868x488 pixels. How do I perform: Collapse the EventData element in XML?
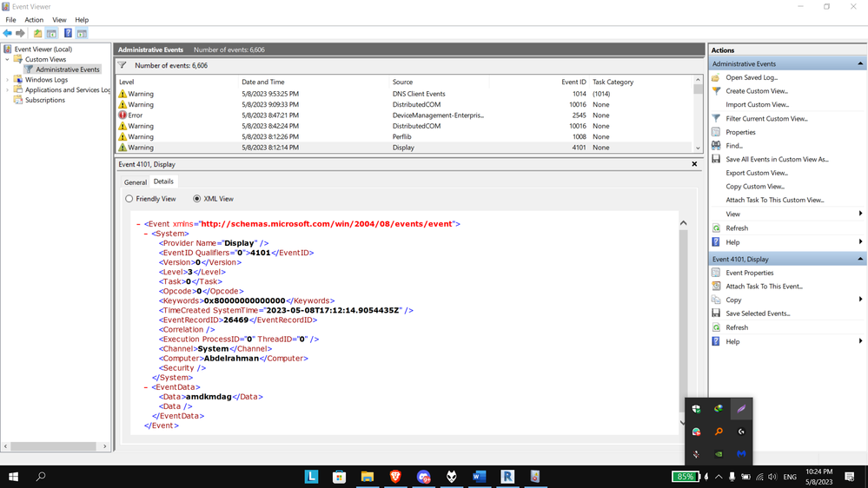[x=146, y=387]
